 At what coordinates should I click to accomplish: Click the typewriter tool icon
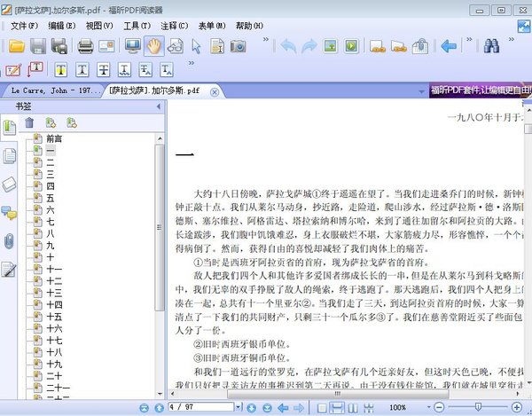[13, 69]
